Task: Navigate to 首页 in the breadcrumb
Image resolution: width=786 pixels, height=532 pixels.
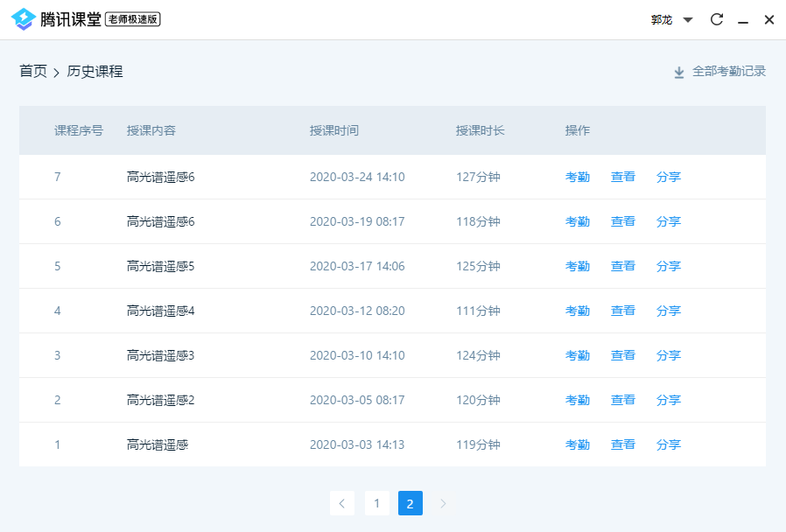Action: tap(33, 72)
